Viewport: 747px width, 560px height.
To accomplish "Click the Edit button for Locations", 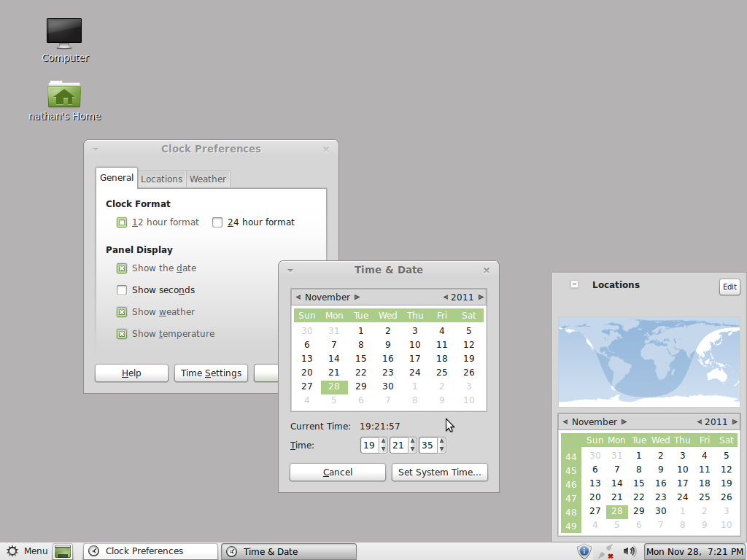I will (x=729, y=287).
